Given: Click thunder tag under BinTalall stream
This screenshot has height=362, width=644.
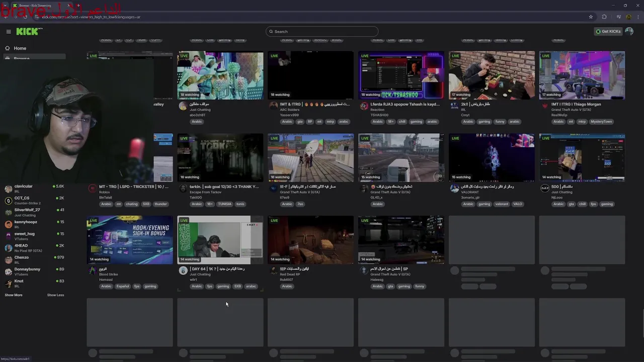Looking at the screenshot, I should pos(160,204).
